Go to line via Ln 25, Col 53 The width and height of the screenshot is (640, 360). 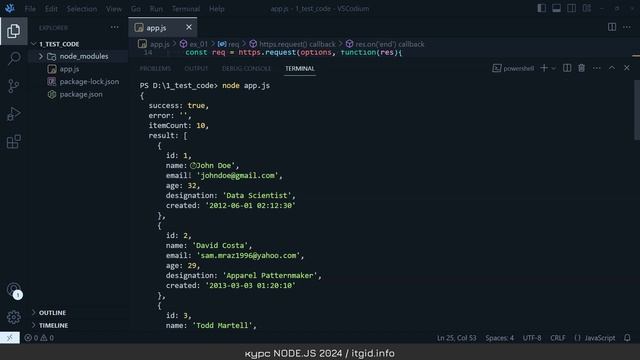pos(456,338)
